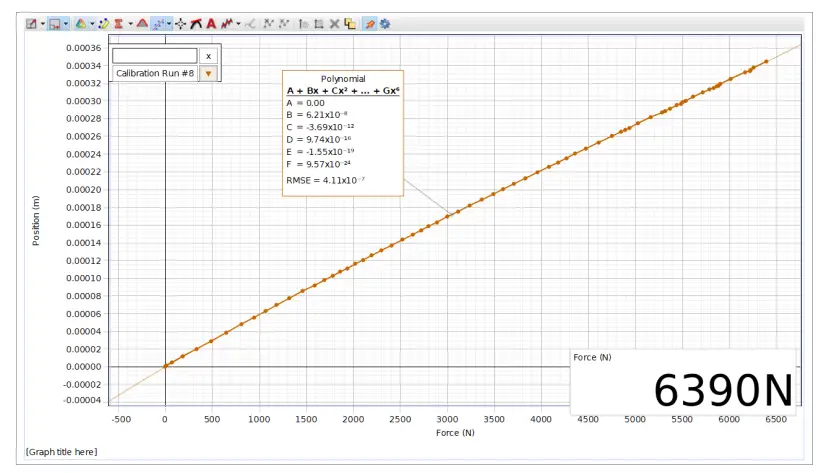Image resolution: width=818 pixels, height=473 pixels.
Task: Activate the coordinates crosshair tool
Action: pyautogui.click(x=181, y=24)
